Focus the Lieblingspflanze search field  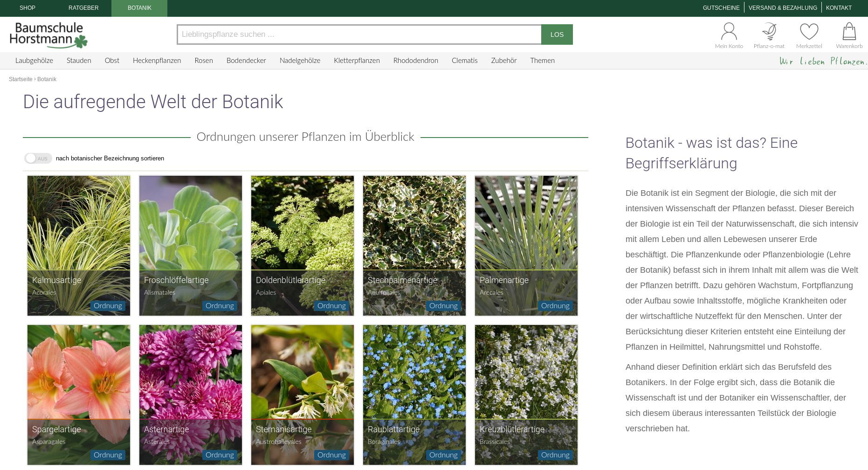[359, 35]
